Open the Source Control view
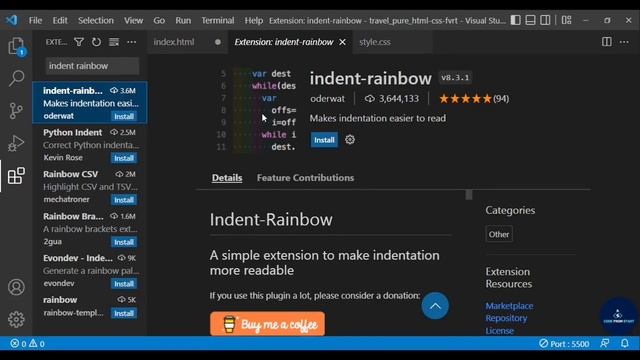This screenshot has width=640, height=360. tap(16, 111)
